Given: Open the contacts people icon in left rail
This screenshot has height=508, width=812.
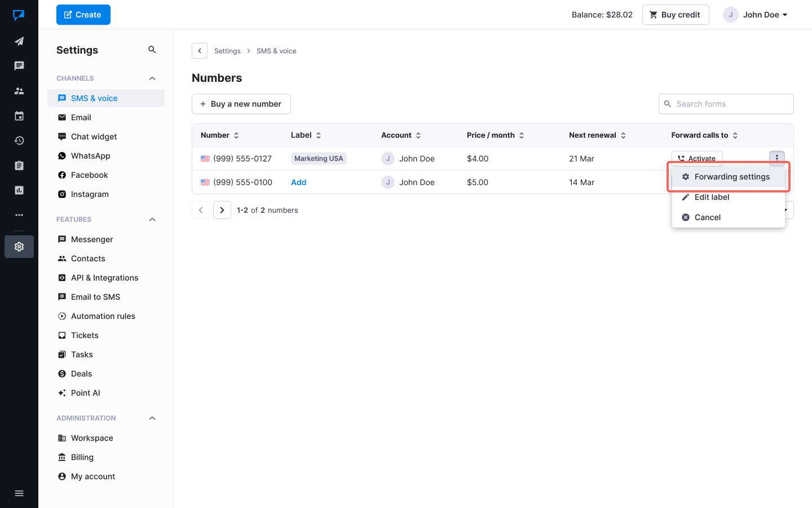Looking at the screenshot, I should coord(19,91).
